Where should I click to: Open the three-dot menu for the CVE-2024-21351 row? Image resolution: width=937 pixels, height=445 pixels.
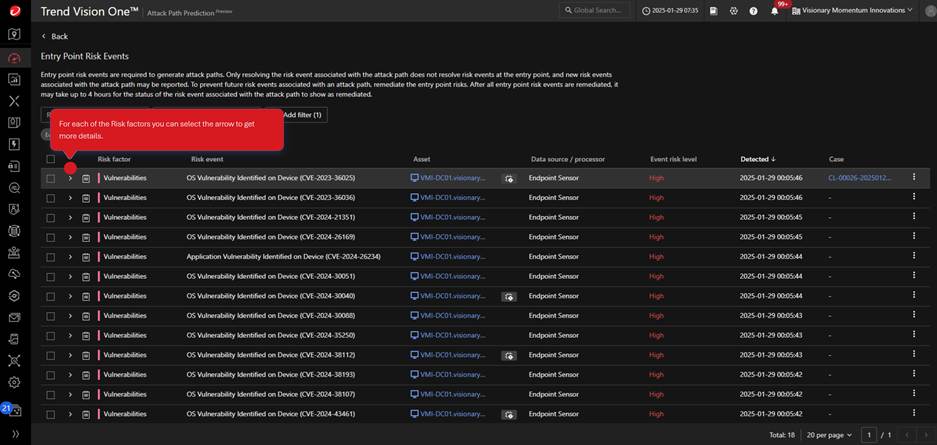point(914,216)
